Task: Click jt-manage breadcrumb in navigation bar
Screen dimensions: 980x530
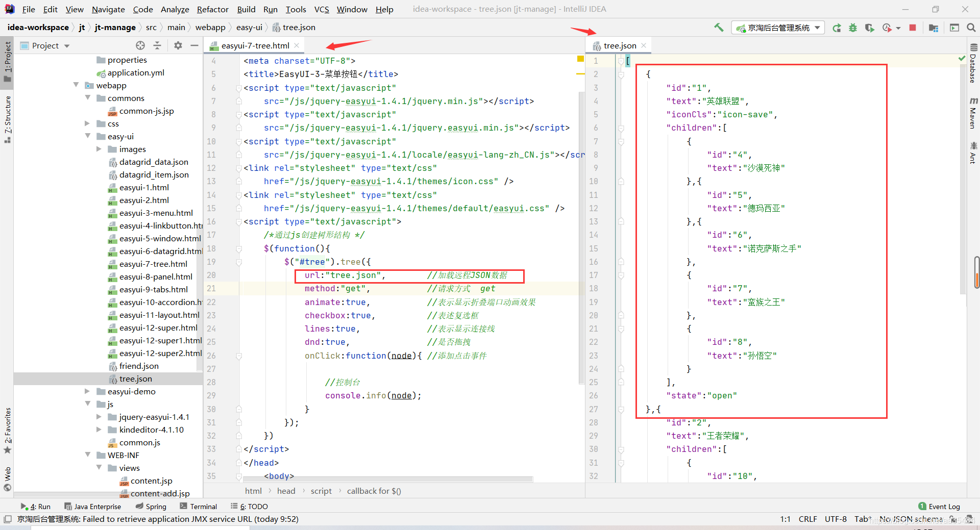Action: click(115, 28)
